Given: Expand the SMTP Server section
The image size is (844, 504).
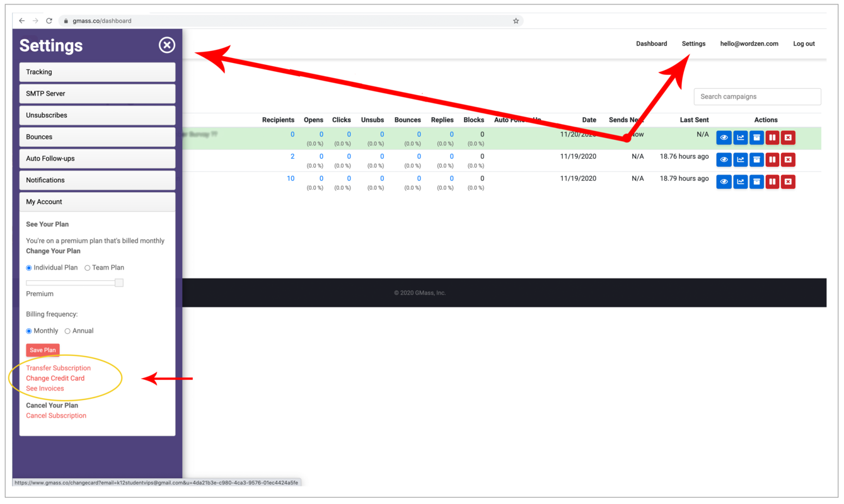Looking at the screenshot, I should pos(97,93).
